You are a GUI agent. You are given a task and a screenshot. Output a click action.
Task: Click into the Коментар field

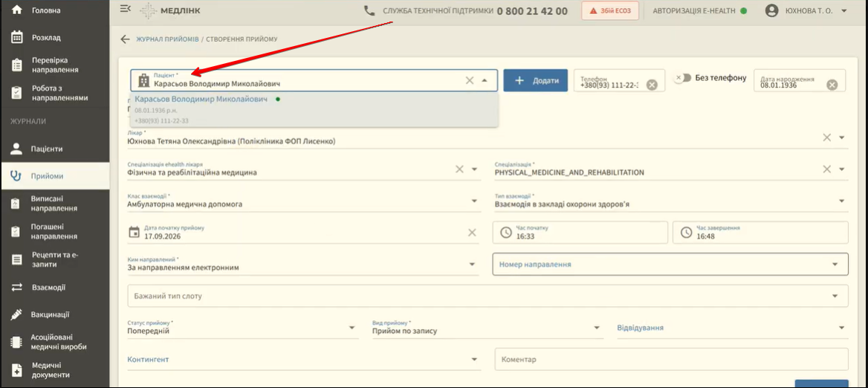[672, 359]
